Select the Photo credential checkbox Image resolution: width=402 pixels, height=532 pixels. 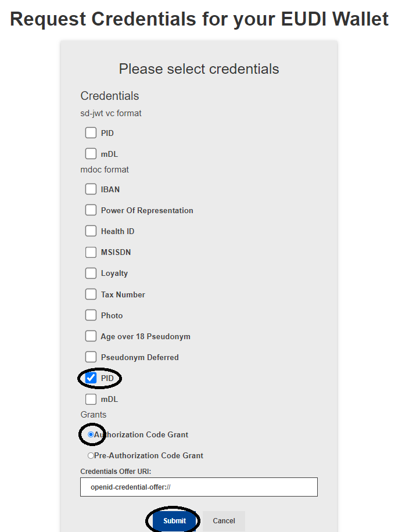(x=91, y=315)
